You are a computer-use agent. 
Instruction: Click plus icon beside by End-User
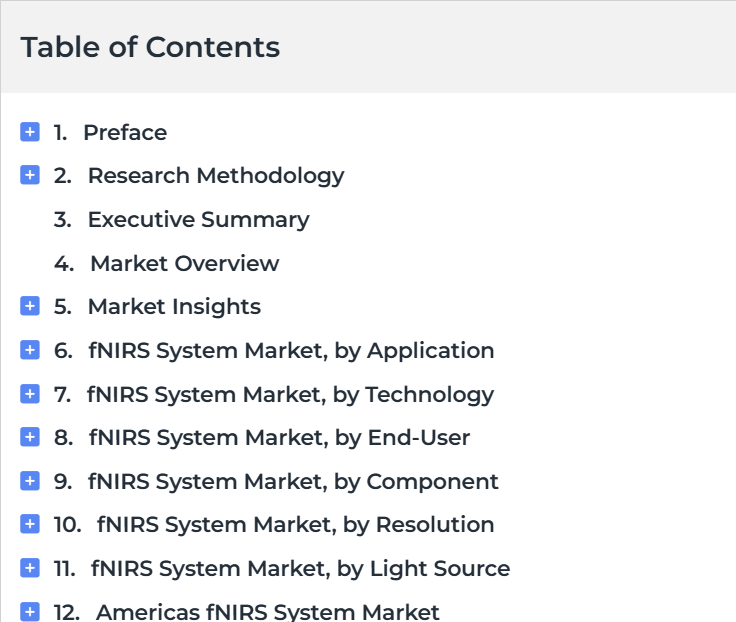click(x=30, y=437)
